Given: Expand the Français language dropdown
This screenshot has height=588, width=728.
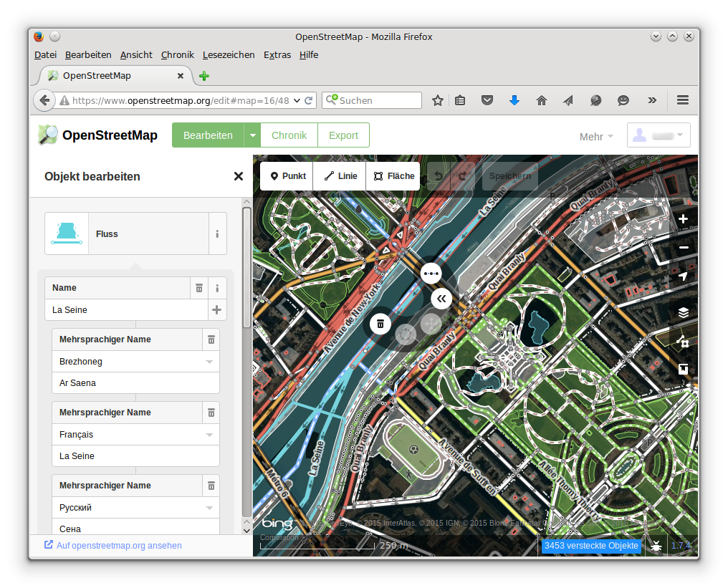Looking at the screenshot, I should (x=209, y=435).
